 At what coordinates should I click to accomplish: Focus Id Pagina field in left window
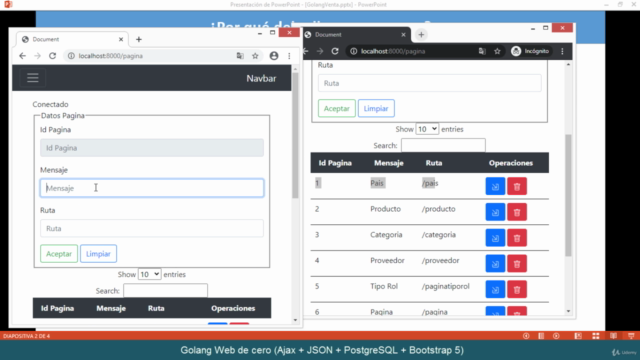click(x=152, y=148)
